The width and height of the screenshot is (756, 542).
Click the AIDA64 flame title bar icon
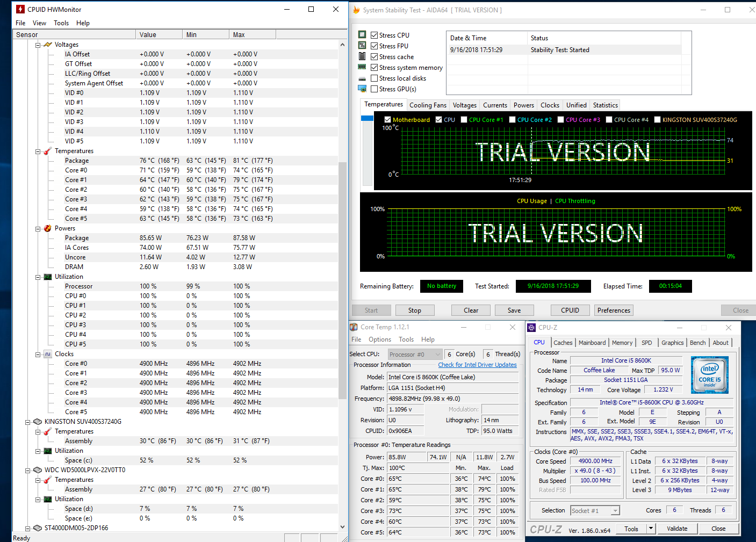[x=356, y=10]
